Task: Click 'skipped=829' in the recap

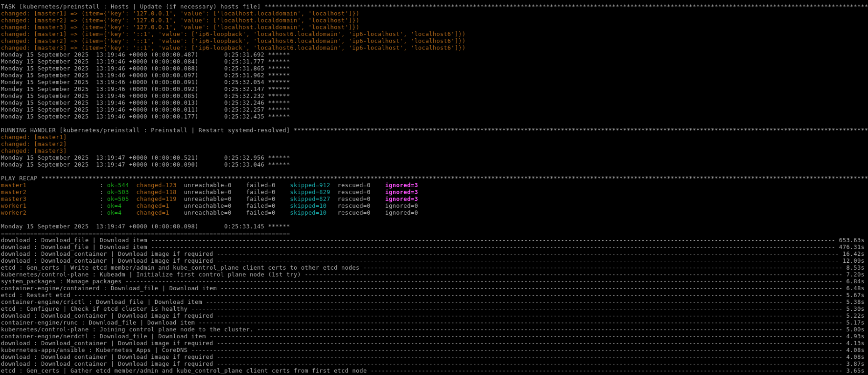Action: coord(310,192)
